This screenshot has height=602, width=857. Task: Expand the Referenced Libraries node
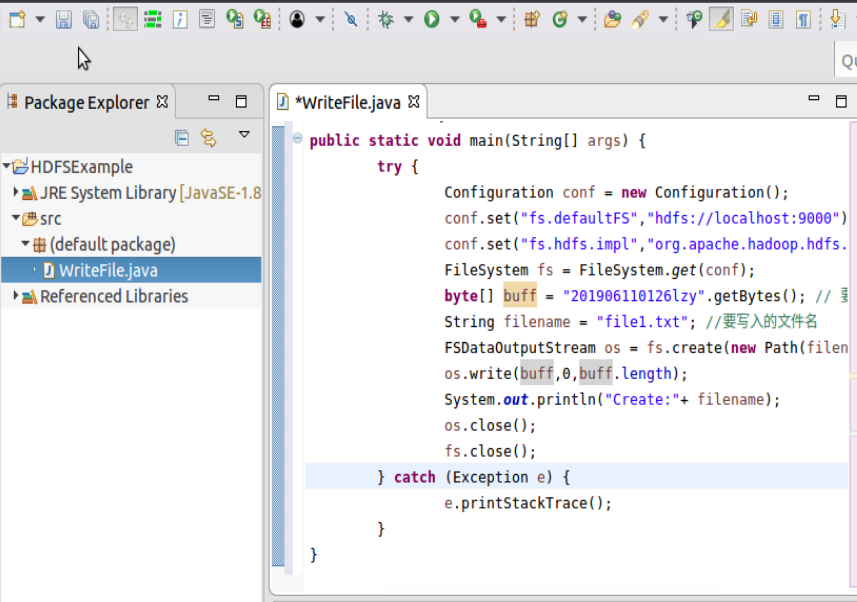[15, 296]
